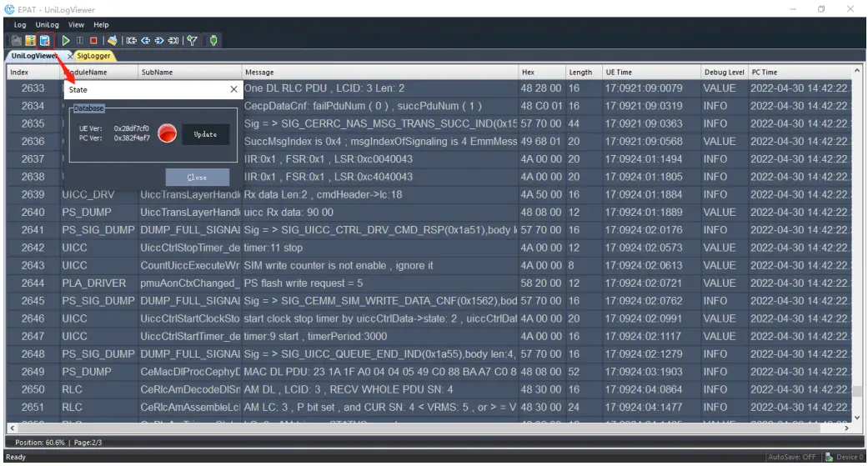Click the green device plug icon
The width and height of the screenshot is (868, 466).
tap(213, 40)
